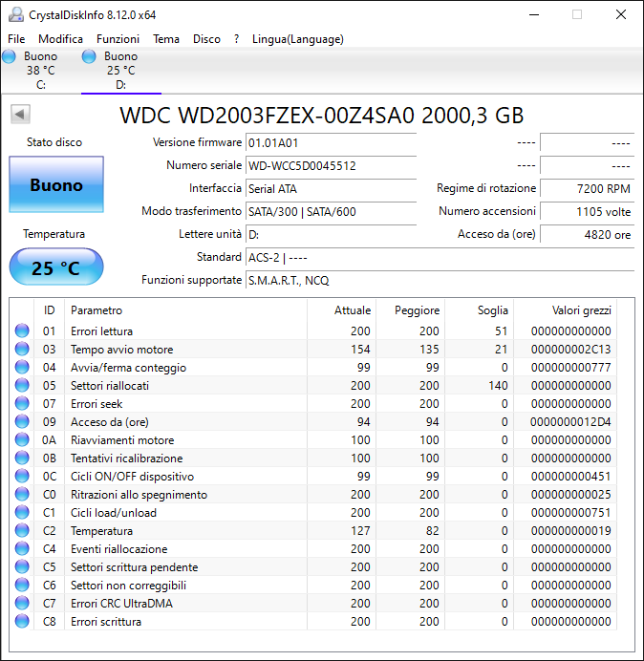The width and height of the screenshot is (644, 661).
Task: Click the Lettere unità field D:
Action: click(331, 234)
